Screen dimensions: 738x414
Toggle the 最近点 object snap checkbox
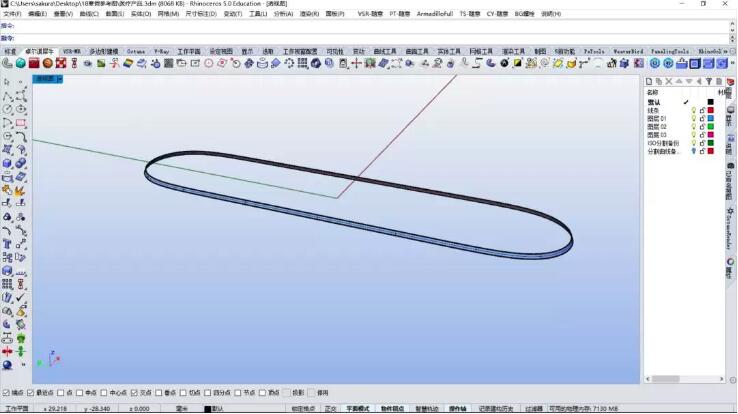[x=31, y=393]
